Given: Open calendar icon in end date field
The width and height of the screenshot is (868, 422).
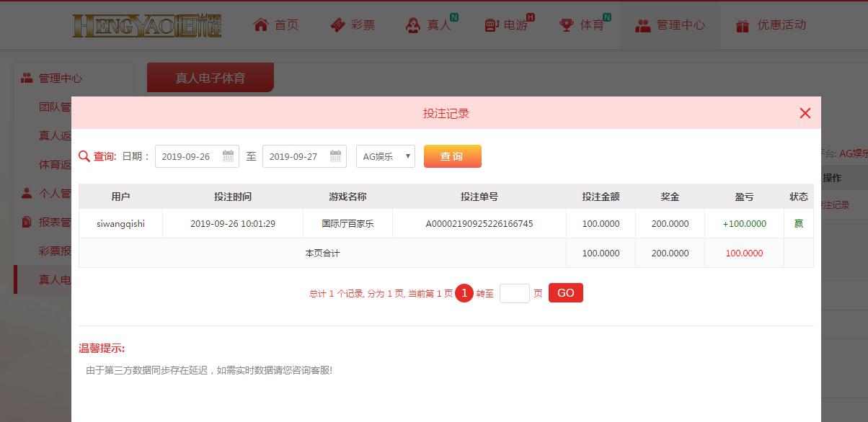Looking at the screenshot, I should click(x=335, y=156).
